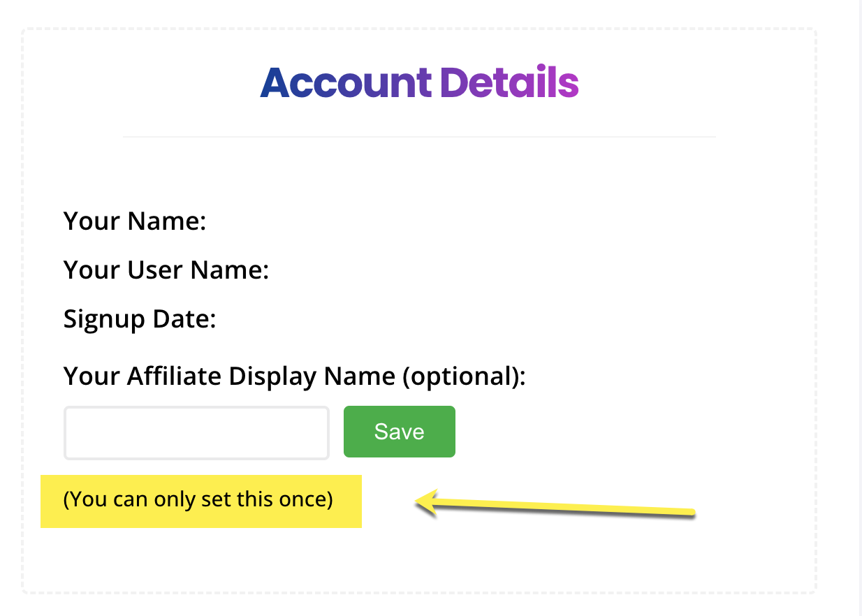
Task: Click the "Account Details" gradient heading
Action: click(x=419, y=83)
